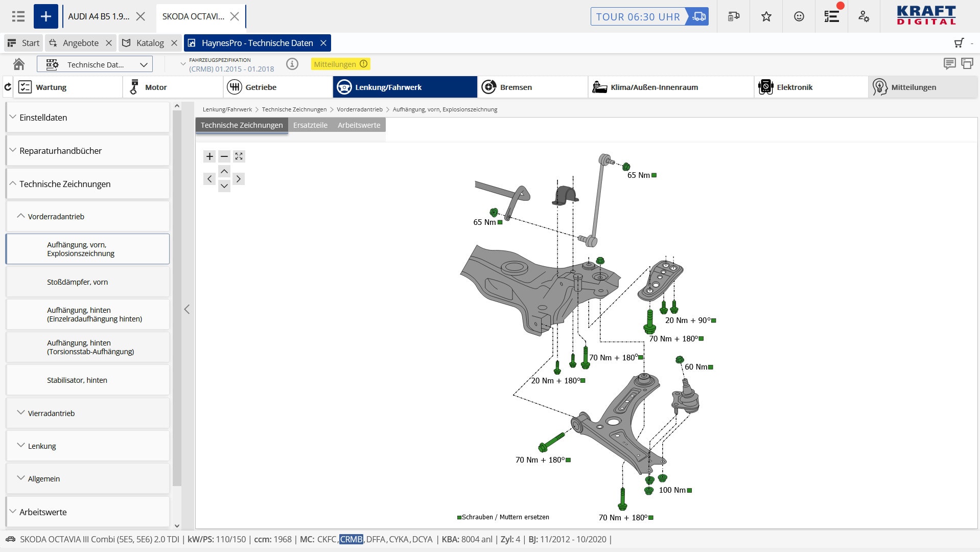
Task: Click the shopping cart icon
Action: click(x=959, y=43)
